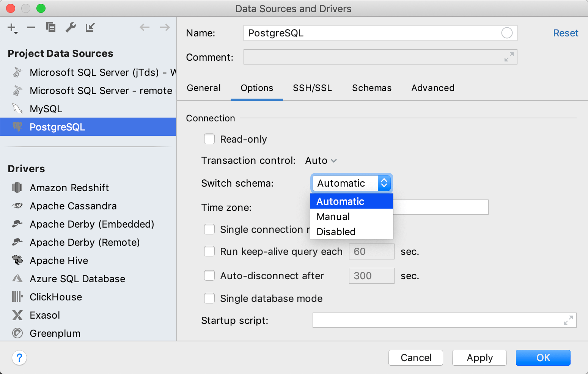Click the Apply button
Viewport: 588px width, 374px height.
tap(479, 357)
